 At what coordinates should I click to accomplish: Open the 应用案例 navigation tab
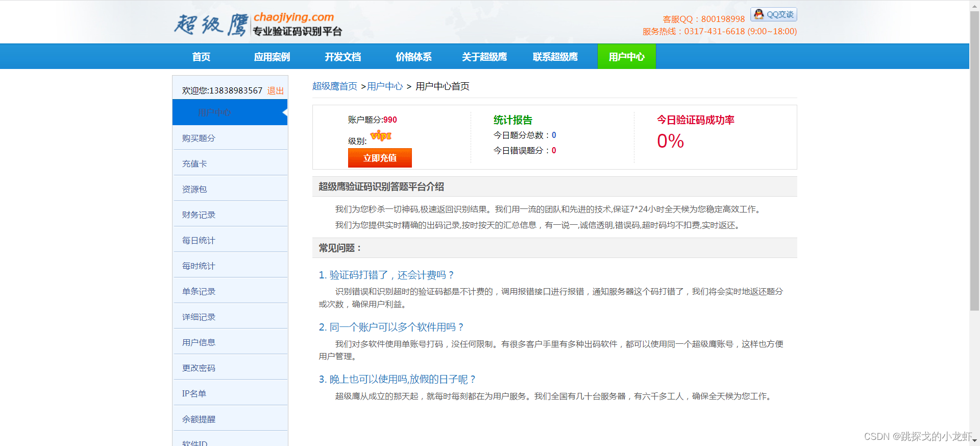pos(272,57)
